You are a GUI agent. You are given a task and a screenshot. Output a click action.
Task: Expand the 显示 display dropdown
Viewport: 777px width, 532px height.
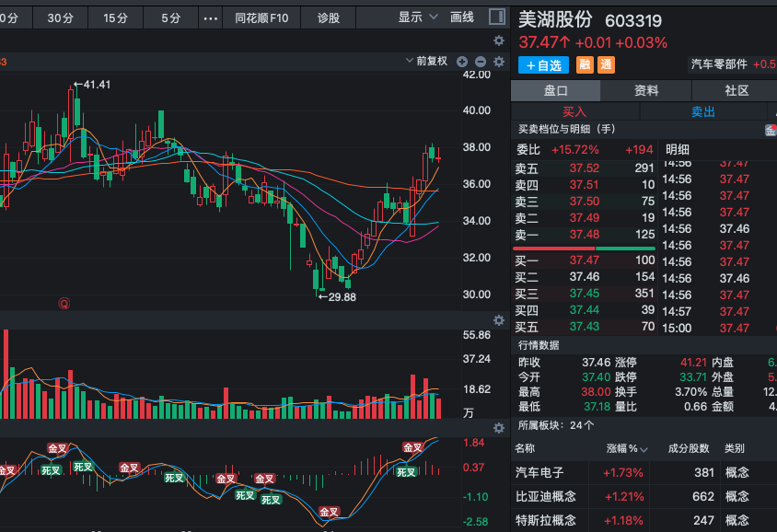[x=418, y=17]
